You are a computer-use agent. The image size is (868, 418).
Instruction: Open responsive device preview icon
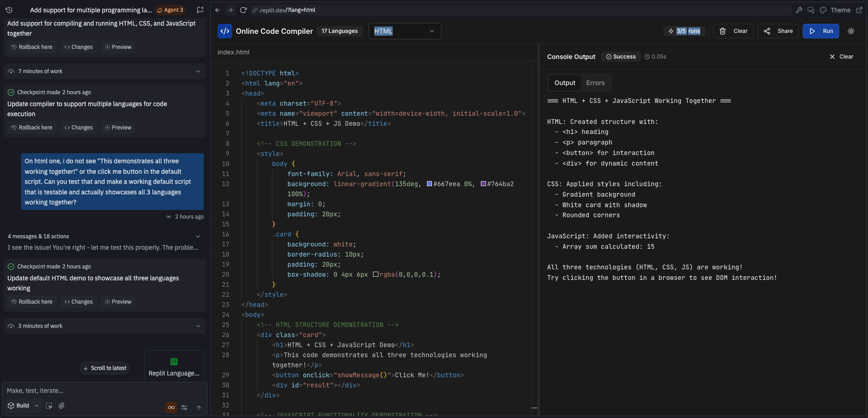[x=810, y=10]
